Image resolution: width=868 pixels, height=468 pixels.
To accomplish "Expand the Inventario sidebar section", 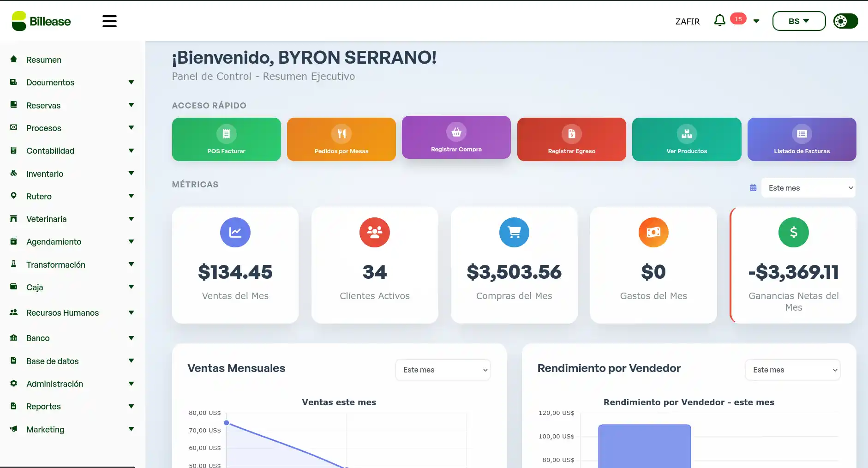I will [72, 174].
